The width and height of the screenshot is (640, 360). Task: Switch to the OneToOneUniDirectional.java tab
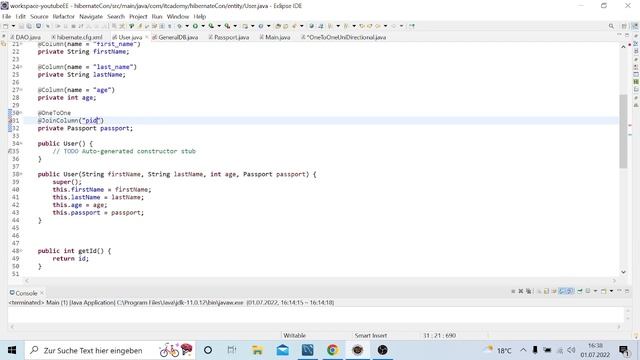pos(344,37)
